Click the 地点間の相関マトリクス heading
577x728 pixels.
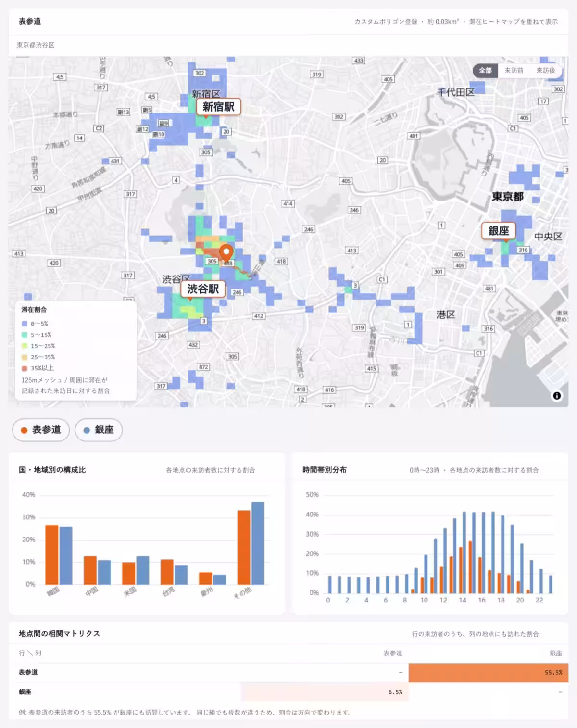point(59,634)
